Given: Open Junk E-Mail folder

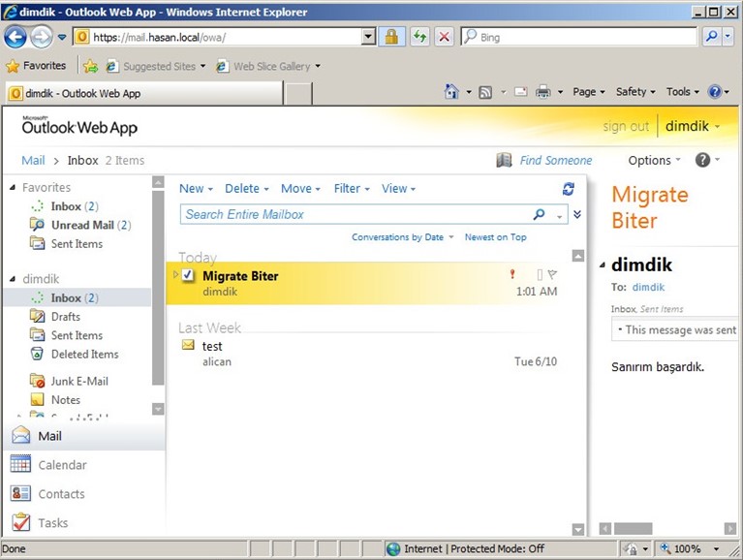Looking at the screenshot, I should [x=79, y=382].
